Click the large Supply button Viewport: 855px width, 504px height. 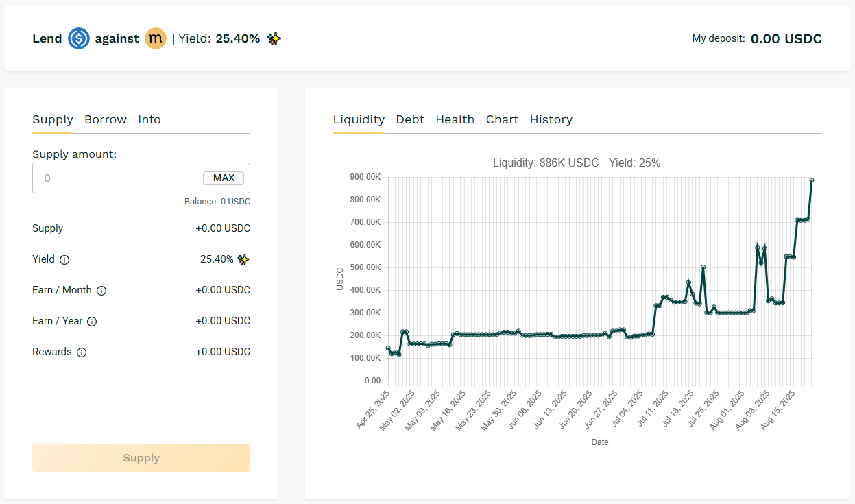tap(141, 458)
